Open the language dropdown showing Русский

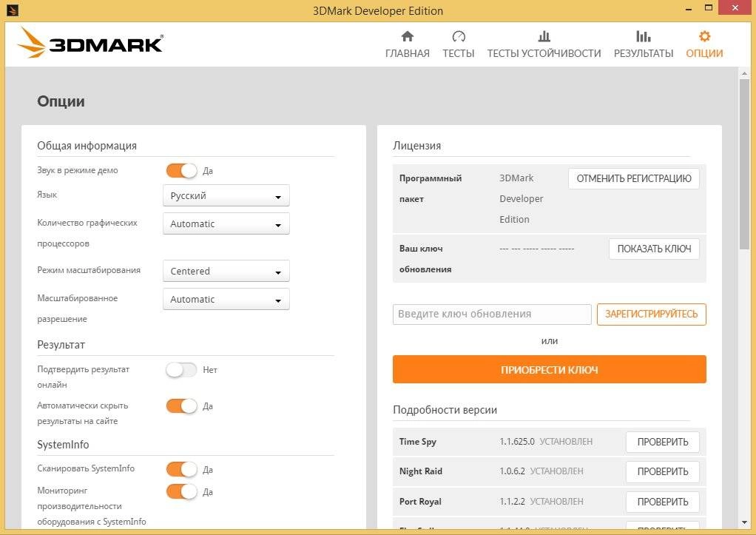[x=226, y=195]
